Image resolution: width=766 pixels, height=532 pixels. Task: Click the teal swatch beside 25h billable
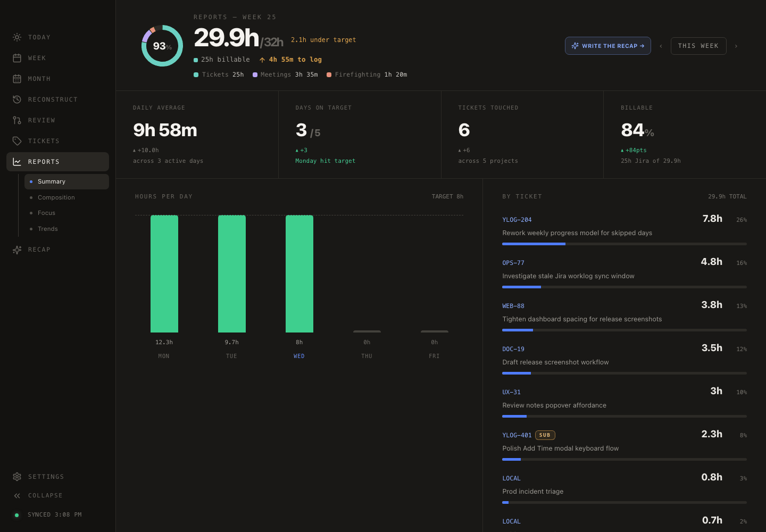196,60
